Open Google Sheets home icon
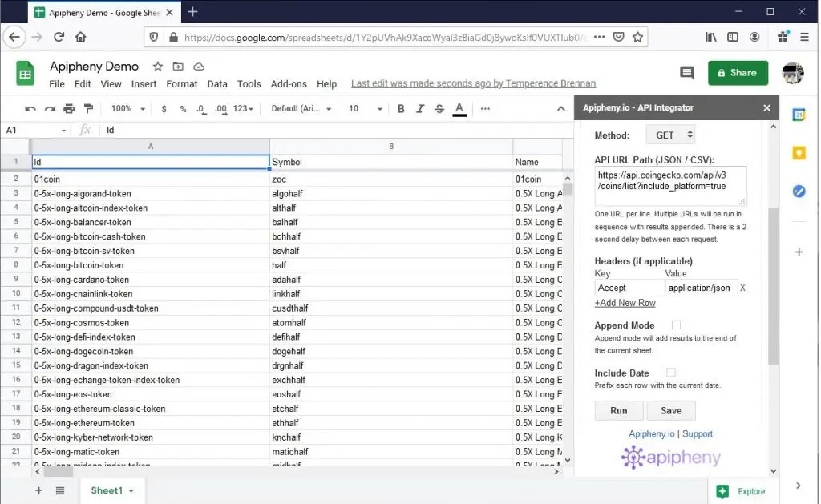This screenshot has height=504, width=821. [25, 73]
